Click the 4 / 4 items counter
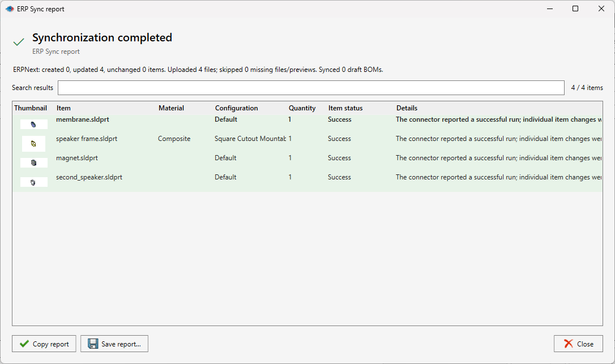 click(x=587, y=88)
